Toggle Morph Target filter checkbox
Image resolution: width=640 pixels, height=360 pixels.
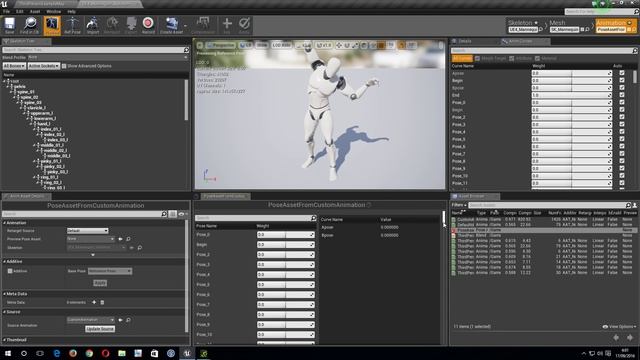477,58
